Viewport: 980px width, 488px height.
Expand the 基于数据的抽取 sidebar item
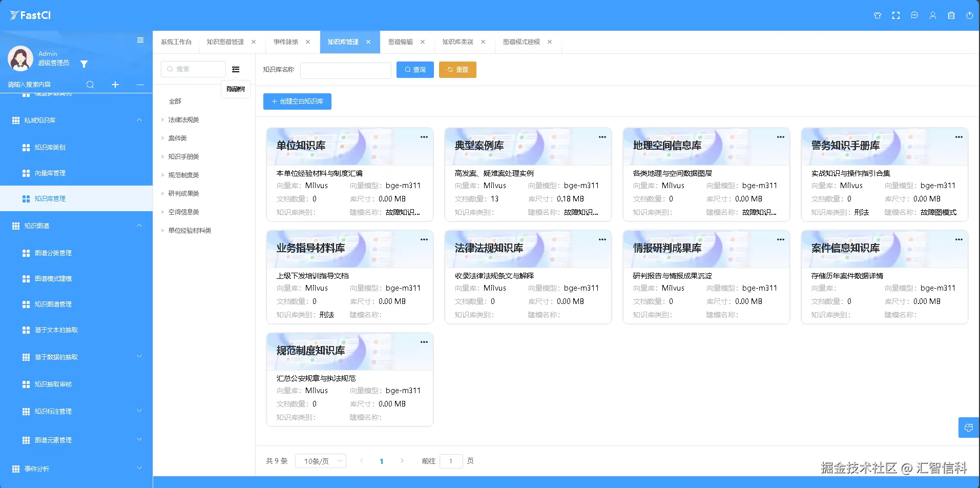pyautogui.click(x=139, y=357)
